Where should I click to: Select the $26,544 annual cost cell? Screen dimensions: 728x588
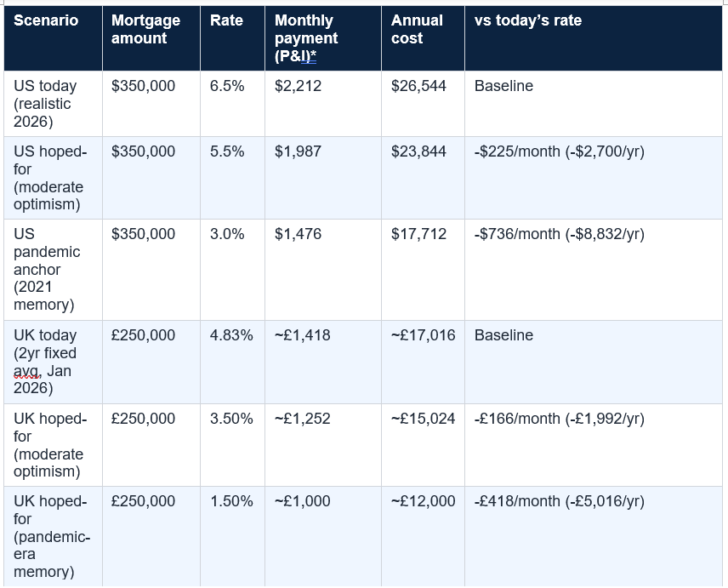coord(423,104)
